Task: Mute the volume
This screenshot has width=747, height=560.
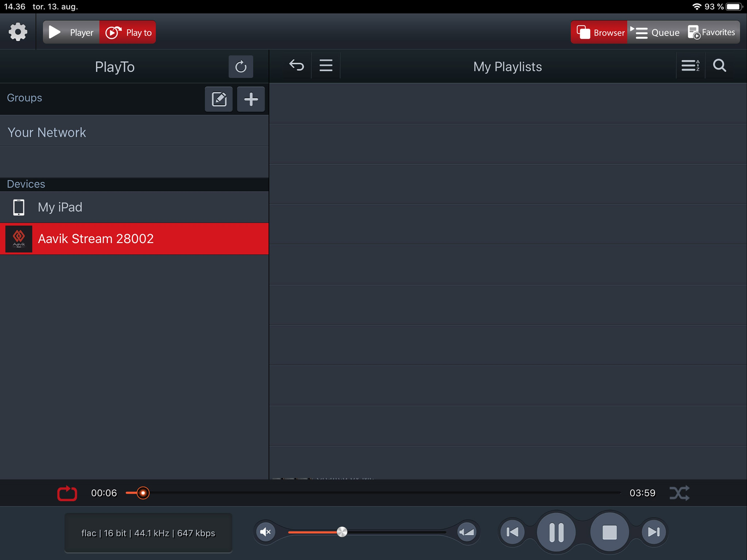Action: click(x=265, y=532)
